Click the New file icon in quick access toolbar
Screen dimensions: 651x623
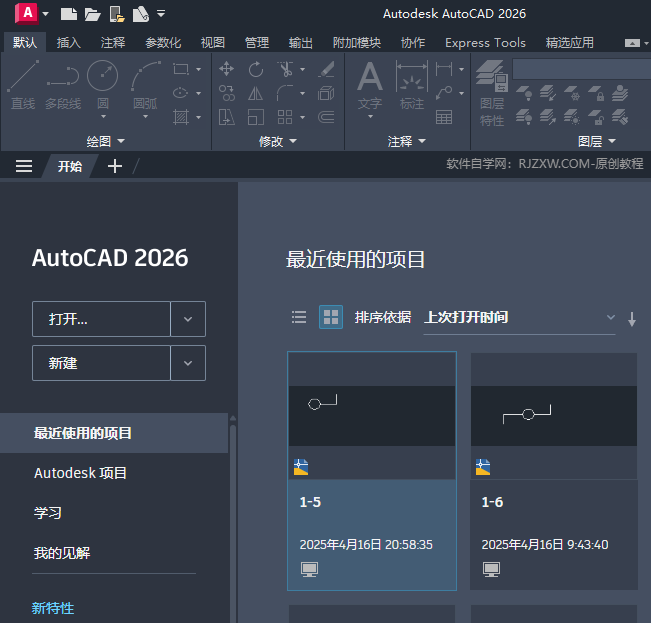coord(69,14)
